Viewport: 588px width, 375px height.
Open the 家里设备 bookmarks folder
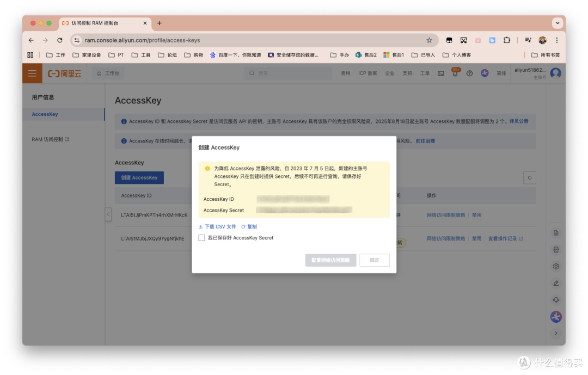(87, 55)
